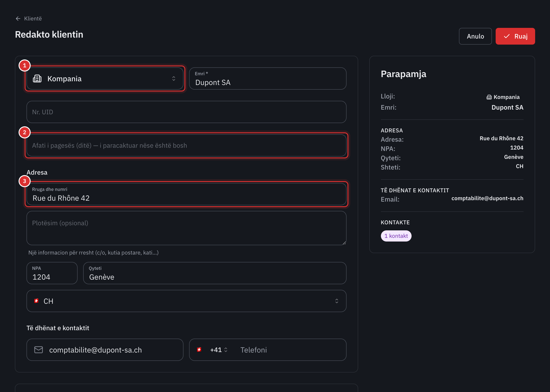Click the Rruga dhe numri address field
Viewport: 550px width, 392px height.
187,194
